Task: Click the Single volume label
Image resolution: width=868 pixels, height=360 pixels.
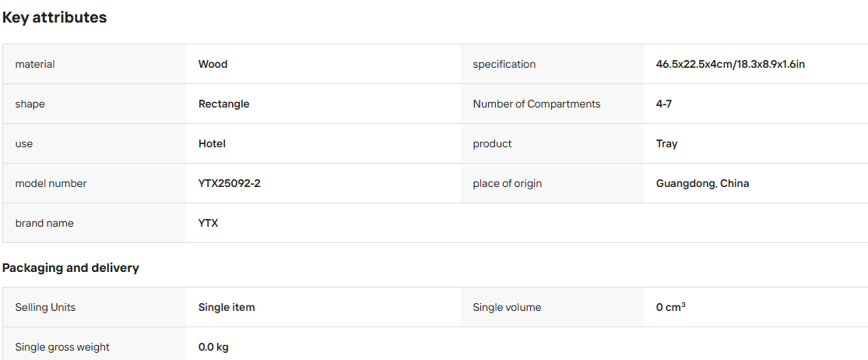Action: pyautogui.click(x=507, y=307)
